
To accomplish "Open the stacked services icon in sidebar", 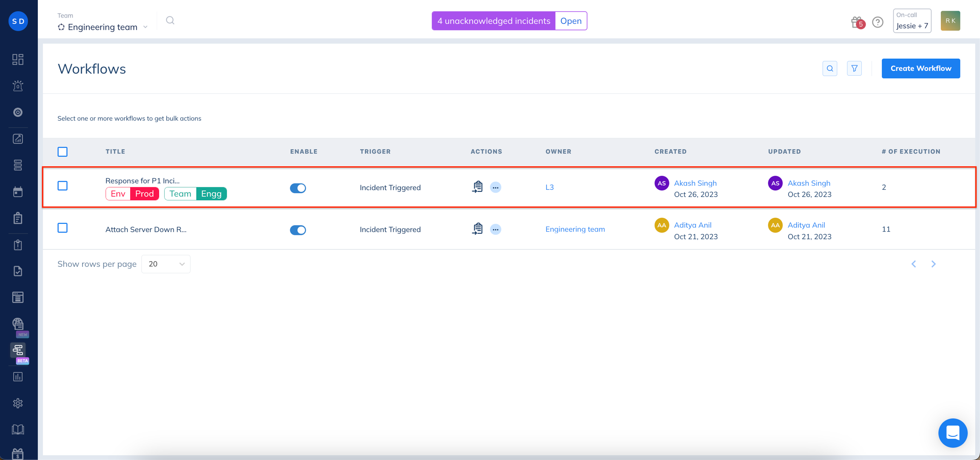I will pyautogui.click(x=18, y=165).
